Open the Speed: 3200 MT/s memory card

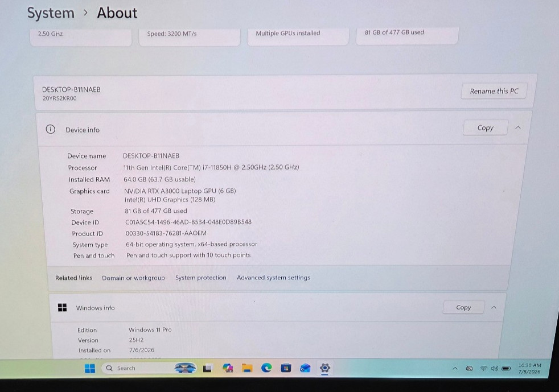(x=190, y=36)
